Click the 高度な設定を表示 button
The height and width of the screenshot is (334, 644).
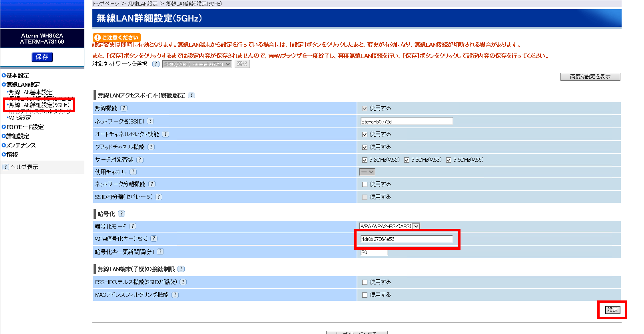coord(590,77)
